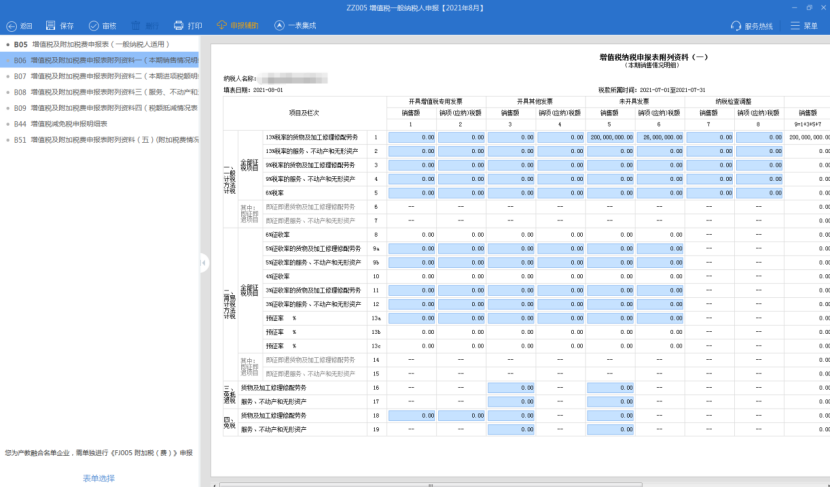Run the 审核 audit check
This screenshot has width=830, height=487.
click(x=102, y=25)
